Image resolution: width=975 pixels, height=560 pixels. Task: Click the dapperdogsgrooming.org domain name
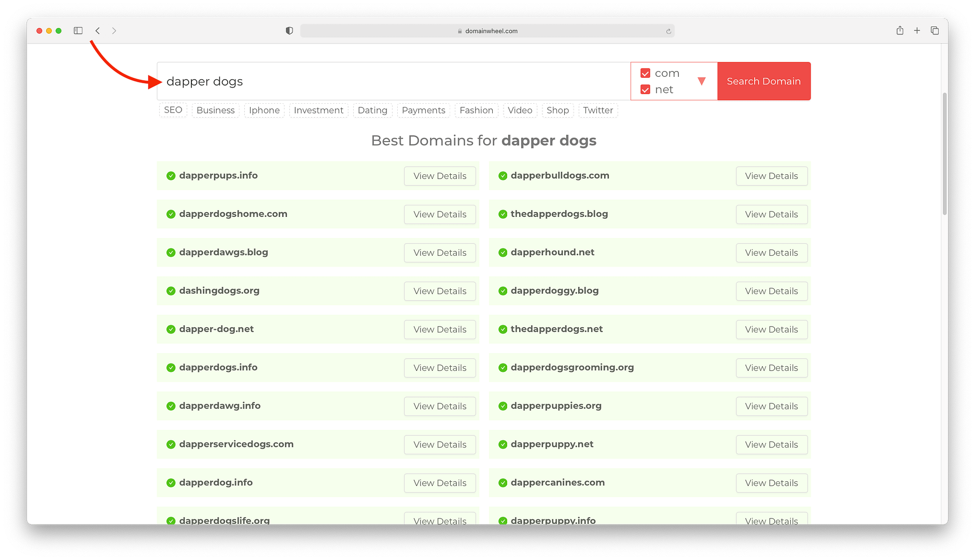[572, 367]
